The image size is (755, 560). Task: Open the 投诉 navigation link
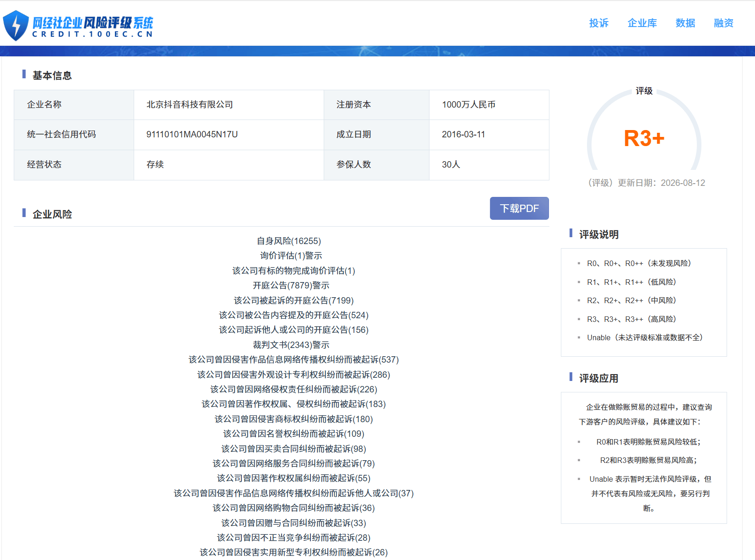tap(599, 23)
